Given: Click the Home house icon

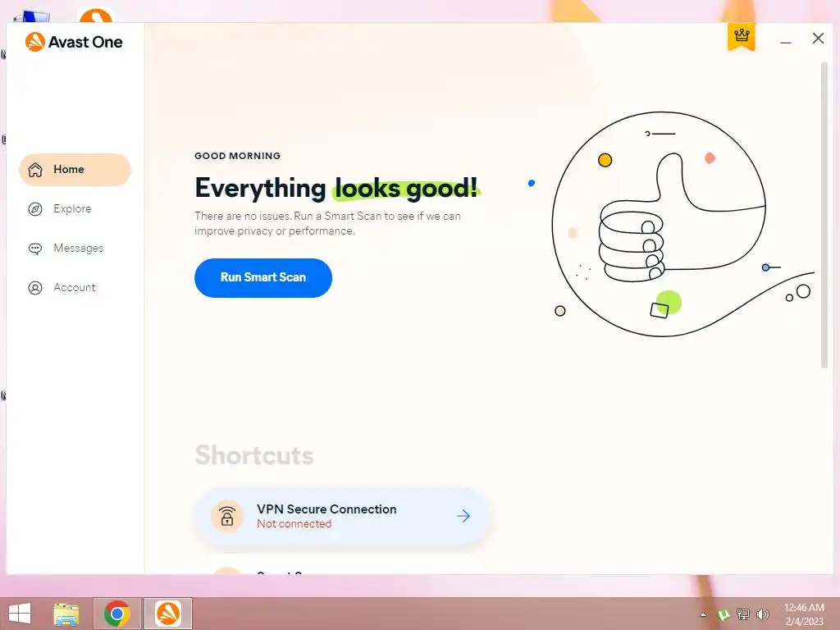Looking at the screenshot, I should coord(35,170).
